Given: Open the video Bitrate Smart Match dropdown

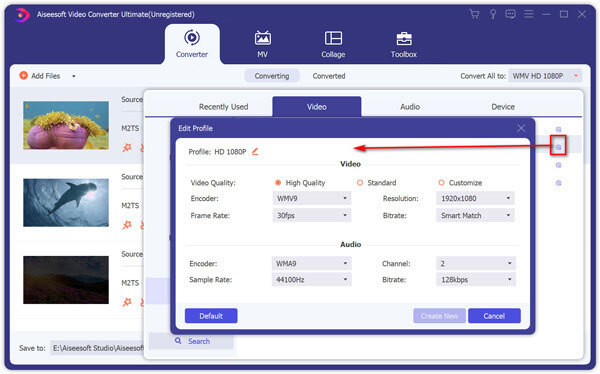Looking at the screenshot, I should pos(475,216).
